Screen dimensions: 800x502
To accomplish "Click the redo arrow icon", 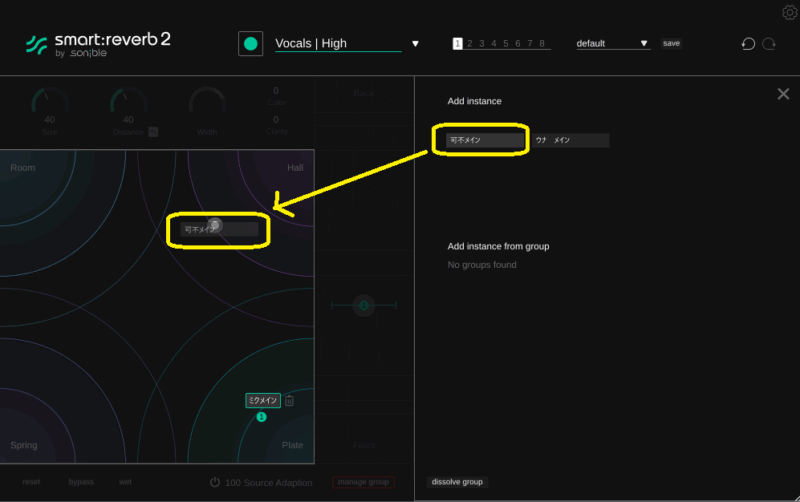I will click(769, 44).
